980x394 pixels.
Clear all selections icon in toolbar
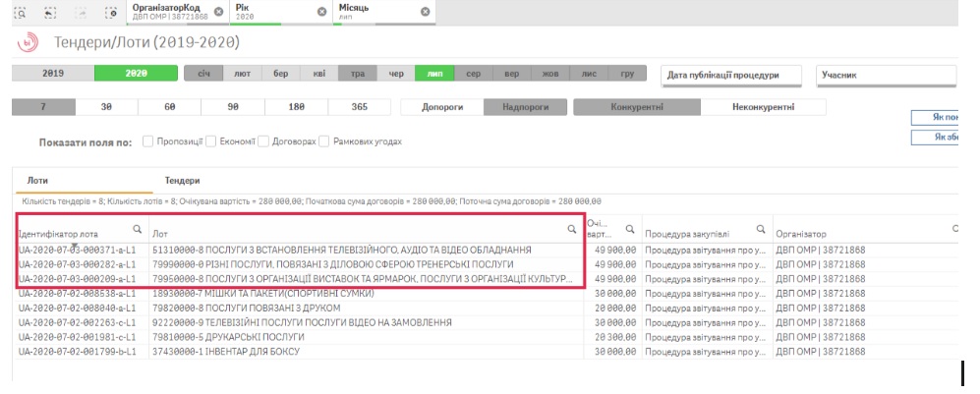coord(111,12)
